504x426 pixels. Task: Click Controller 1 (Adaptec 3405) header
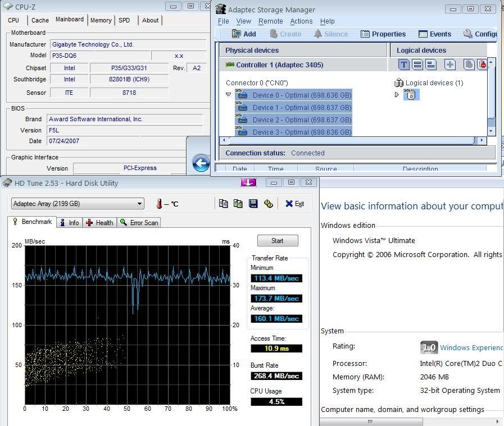coord(279,65)
